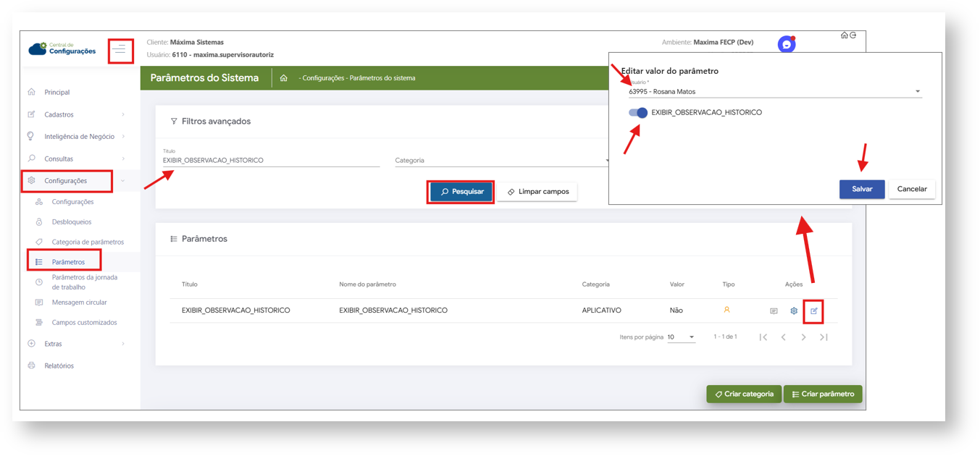
Task: Click the breadcrumb home icon
Action: (x=284, y=78)
